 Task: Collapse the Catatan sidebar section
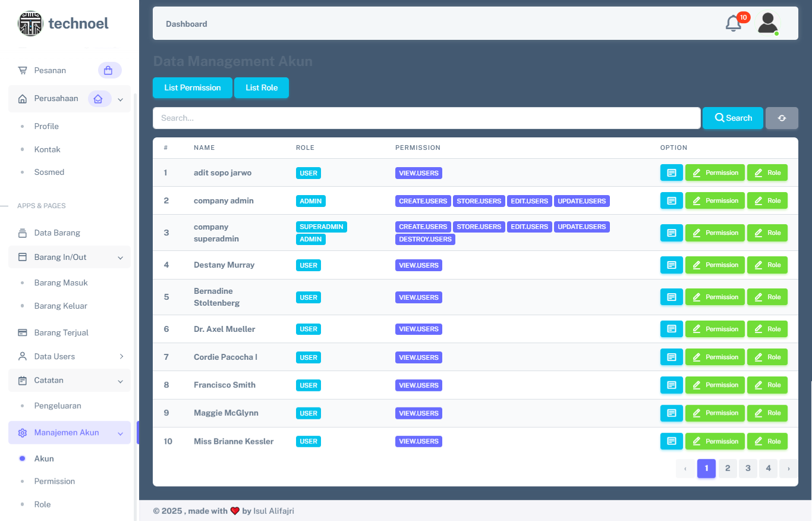click(x=120, y=381)
